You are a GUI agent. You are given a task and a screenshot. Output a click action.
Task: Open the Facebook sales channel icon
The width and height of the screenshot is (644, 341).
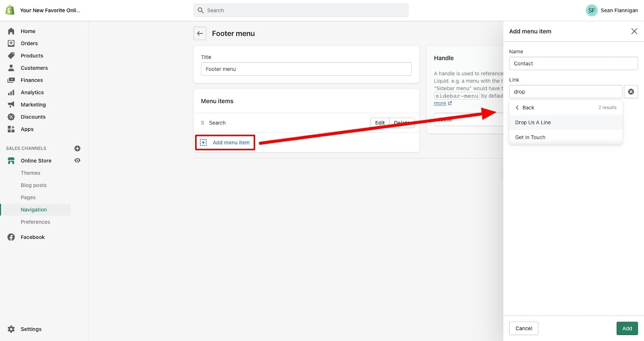coord(11,237)
